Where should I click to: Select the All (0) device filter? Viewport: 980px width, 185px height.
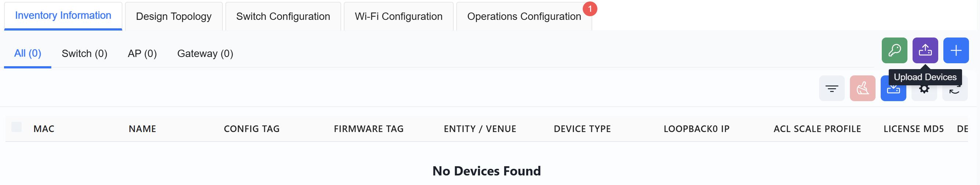click(27, 53)
